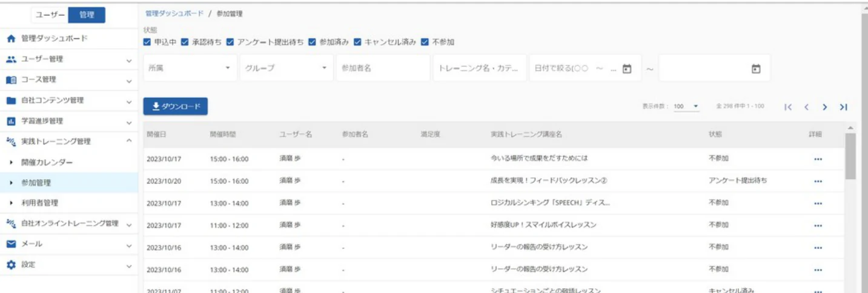Click the 11:00 - 12:00 time in the 好感度UP！スマイルボイスレッスン row

229,225
